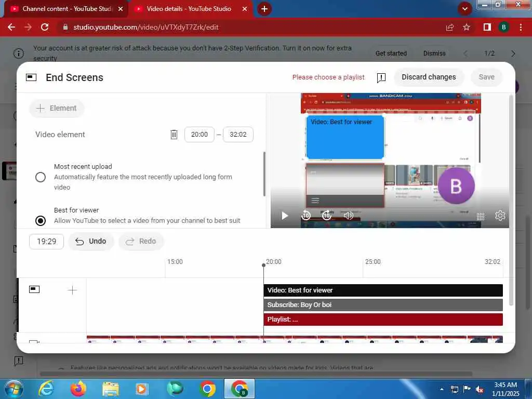Mute the preview player volume
The image size is (532, 399).
click(348, 216)
